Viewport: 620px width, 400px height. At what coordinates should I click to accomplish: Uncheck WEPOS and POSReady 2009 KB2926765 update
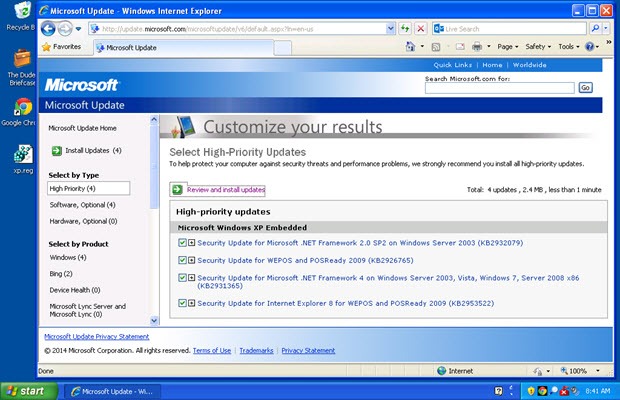tap(181, 260)
